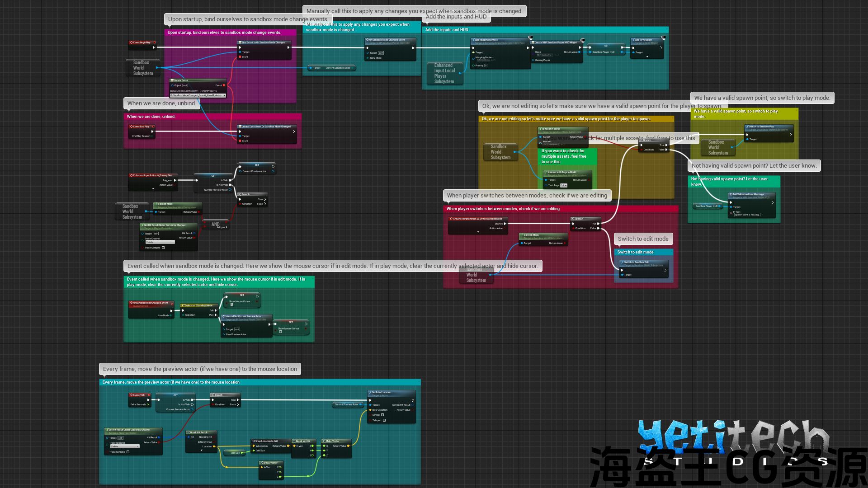Click the Make Vector node icon
Image resolution: width=868 pixels, height=488 pixels.
[x=324, y=441]
